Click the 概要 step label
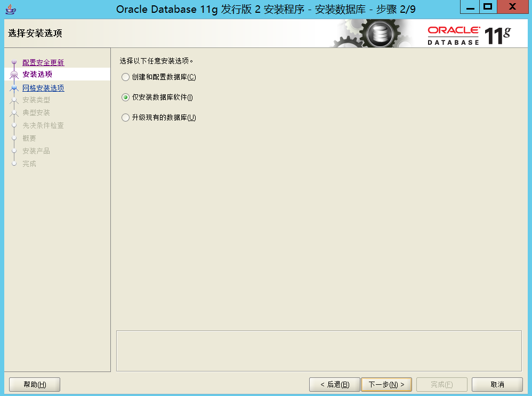 tap(29, 138)
